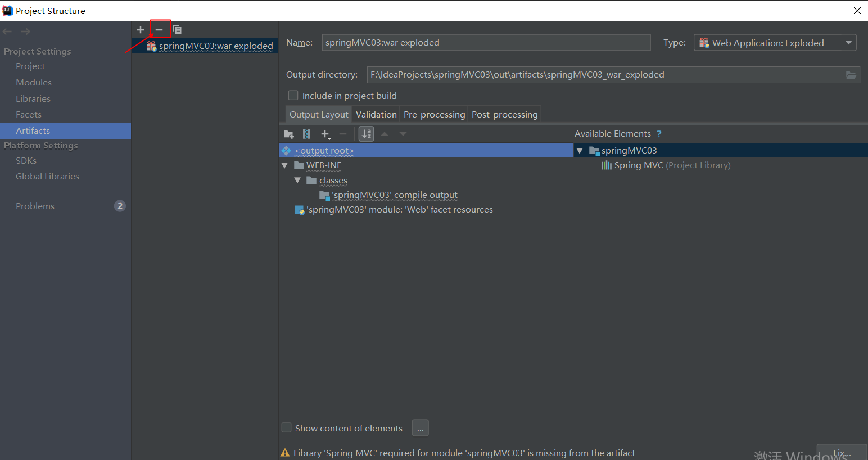The image size is (868, 460).
Task: Enable Include in project build
Action: pos(293,96)
